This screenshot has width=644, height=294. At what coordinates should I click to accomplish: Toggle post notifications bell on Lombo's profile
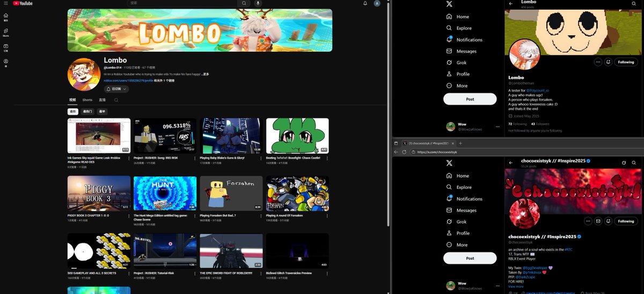609,62
